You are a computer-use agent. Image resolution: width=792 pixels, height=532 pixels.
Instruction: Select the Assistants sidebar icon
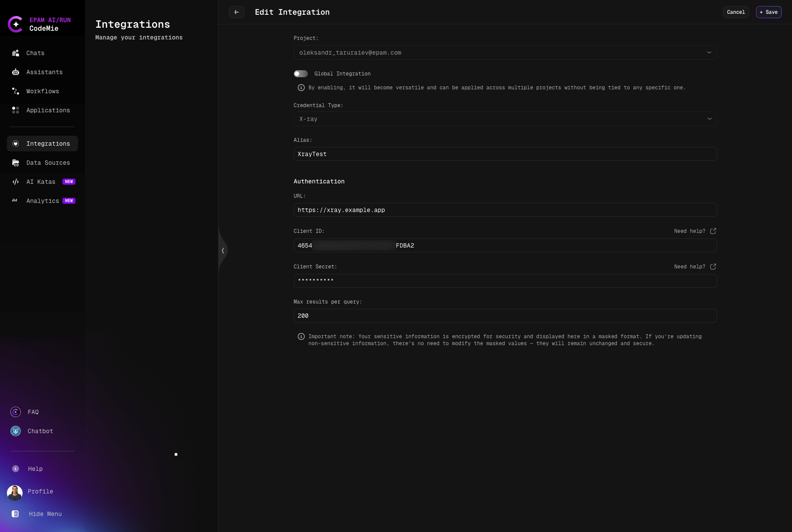(16, 72)
